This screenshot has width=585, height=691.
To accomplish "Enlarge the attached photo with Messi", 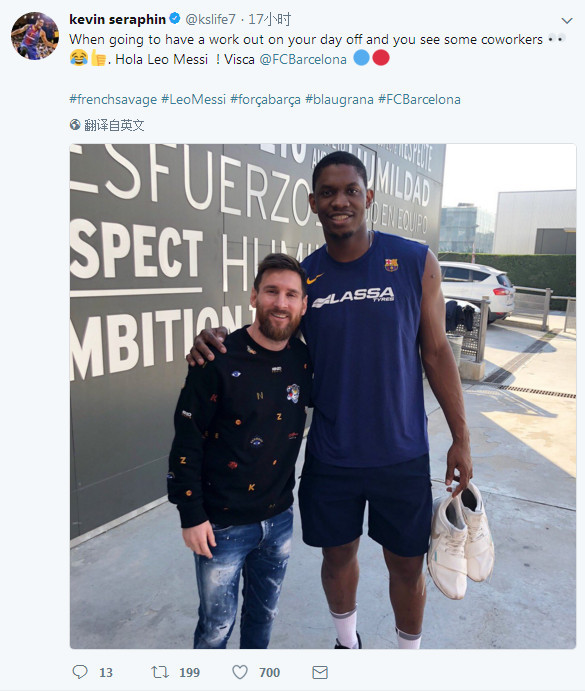I will pos(323,396).
